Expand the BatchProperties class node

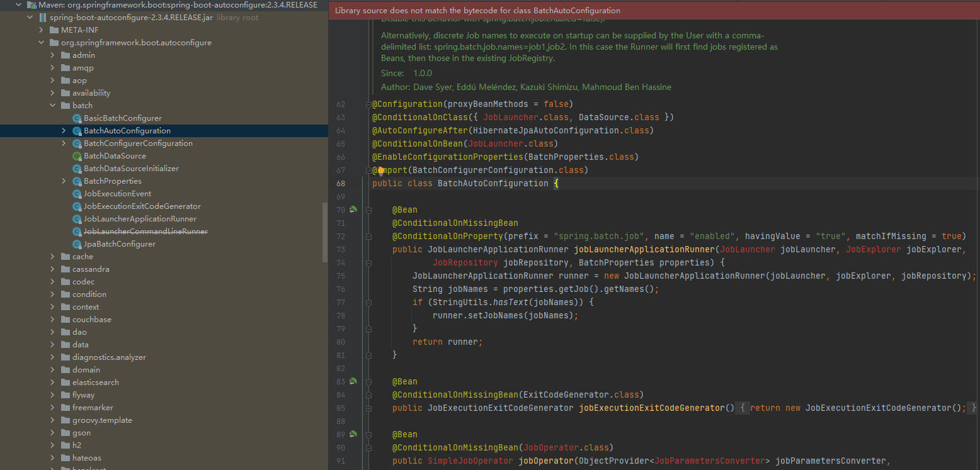(x=64, y=181)
